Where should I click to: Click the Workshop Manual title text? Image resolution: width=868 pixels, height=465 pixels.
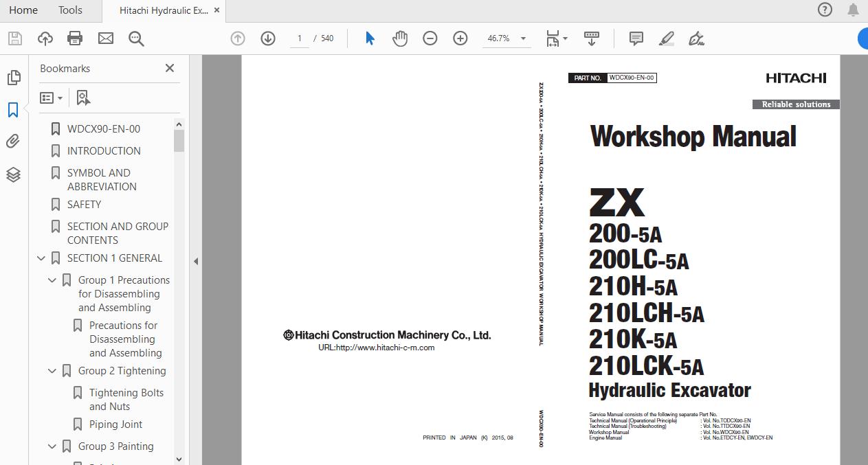(693, 136)
